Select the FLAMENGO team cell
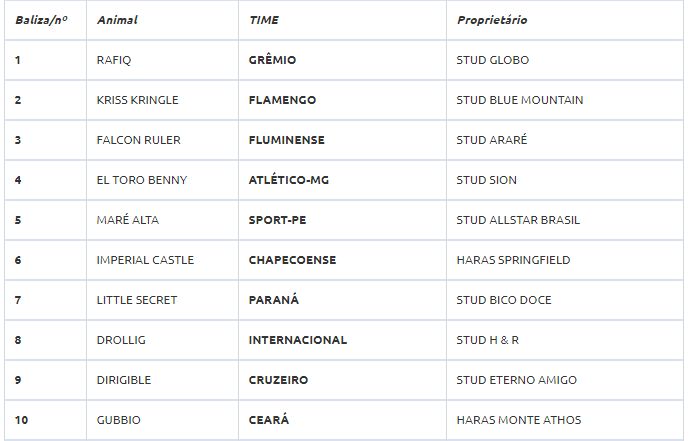 [x=282, y=100]
